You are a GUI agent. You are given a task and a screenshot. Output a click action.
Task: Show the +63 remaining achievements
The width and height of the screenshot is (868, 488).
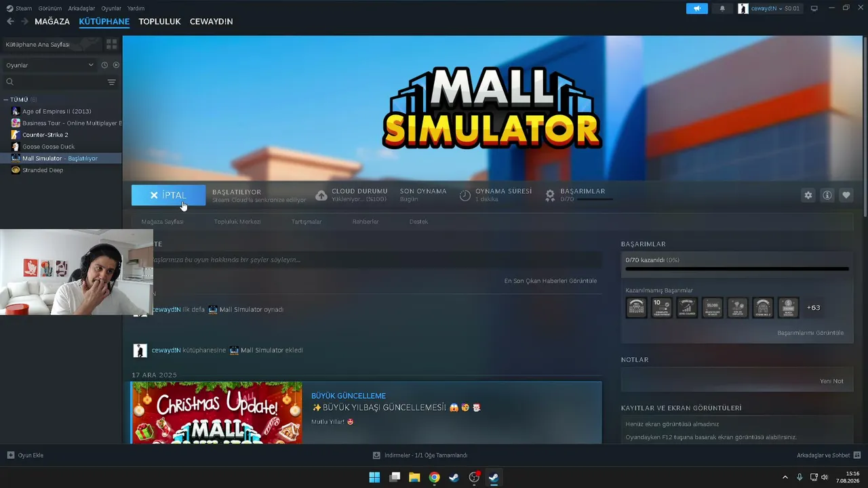(x=814, y=308)
